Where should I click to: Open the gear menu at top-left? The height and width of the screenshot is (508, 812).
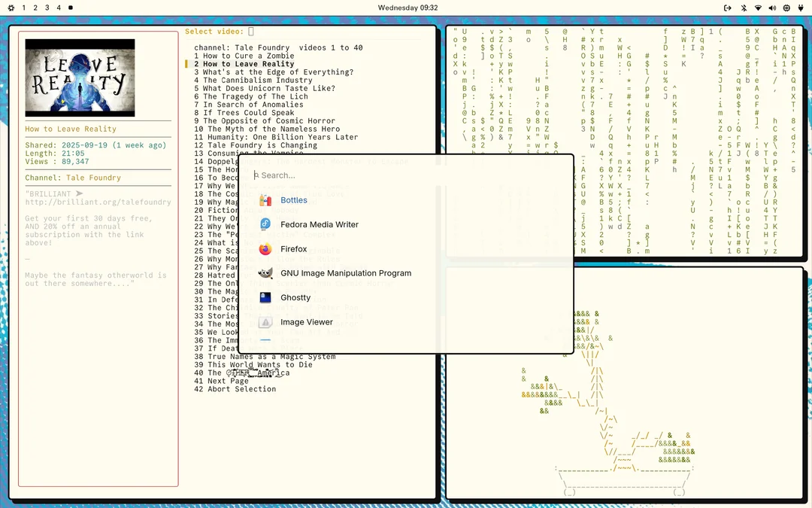(x=11, y=8)
